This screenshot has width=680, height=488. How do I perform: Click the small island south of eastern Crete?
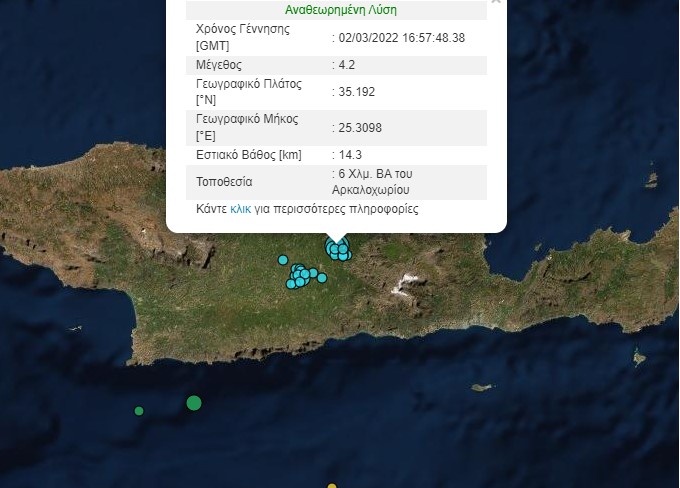click(482, 388)
